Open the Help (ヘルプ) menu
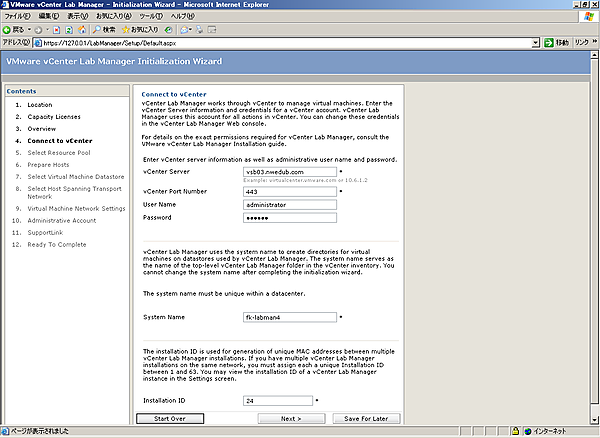 182,17
